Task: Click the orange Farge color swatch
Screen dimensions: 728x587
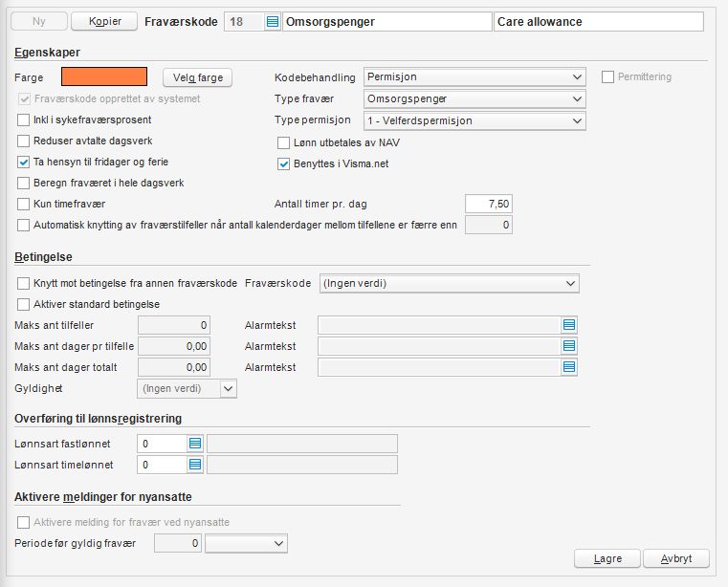Action: coord(104,76)
